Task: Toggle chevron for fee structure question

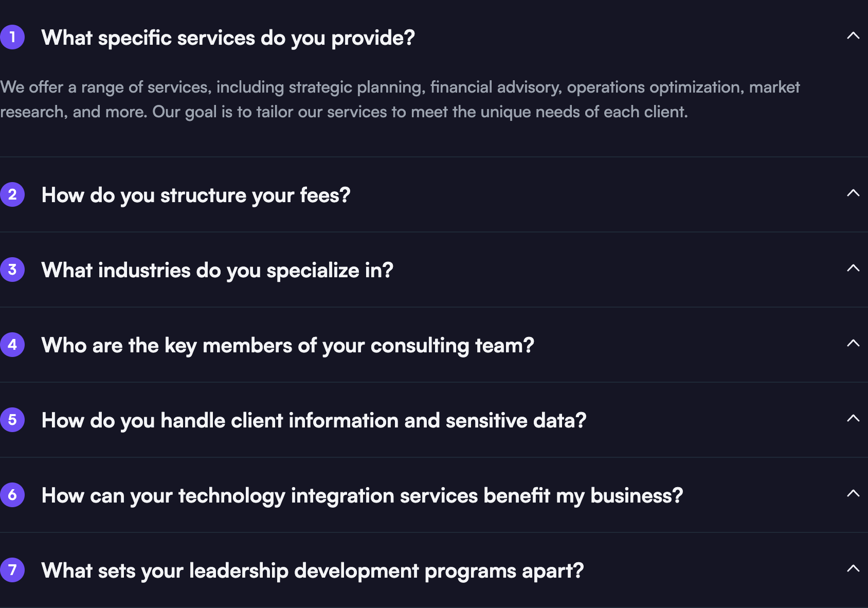Action: point(853,193)
